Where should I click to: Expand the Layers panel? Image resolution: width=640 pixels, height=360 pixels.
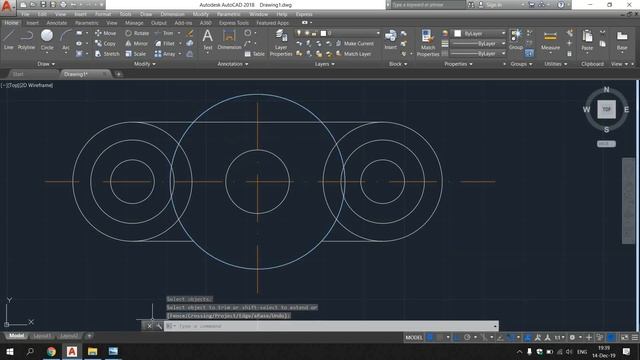324,64
